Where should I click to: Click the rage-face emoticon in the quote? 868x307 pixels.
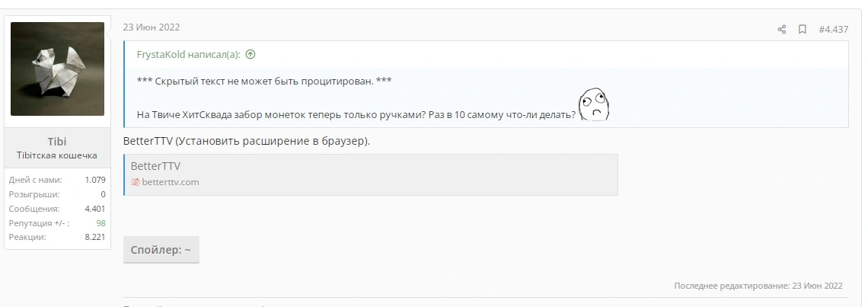click(593, 104)
